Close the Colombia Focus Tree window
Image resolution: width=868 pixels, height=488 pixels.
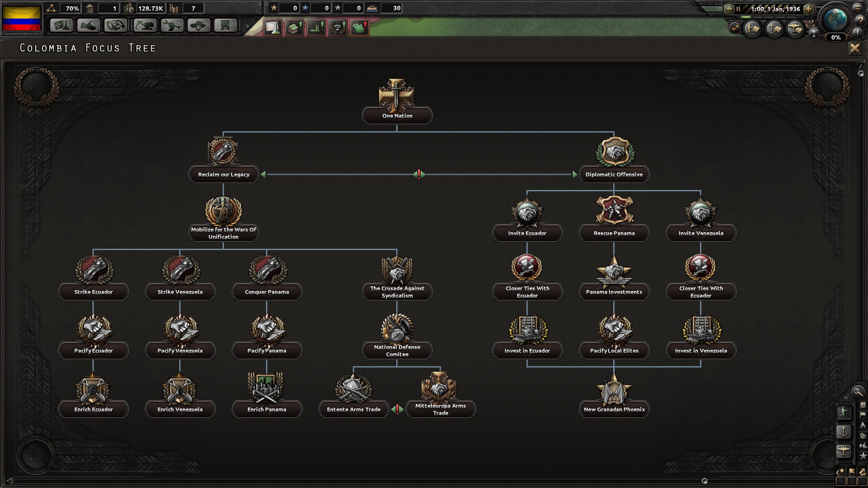pyautogui.click(x=854, y=48)
